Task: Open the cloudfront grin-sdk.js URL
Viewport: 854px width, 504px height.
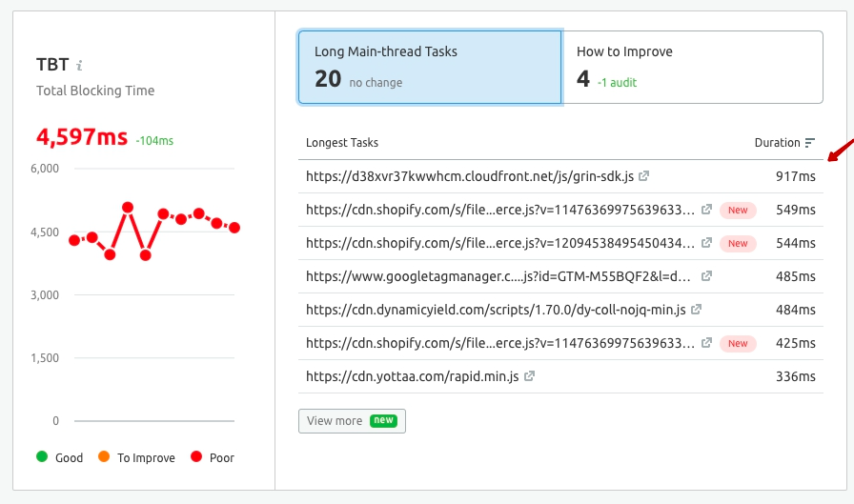Action: point(470,176)
